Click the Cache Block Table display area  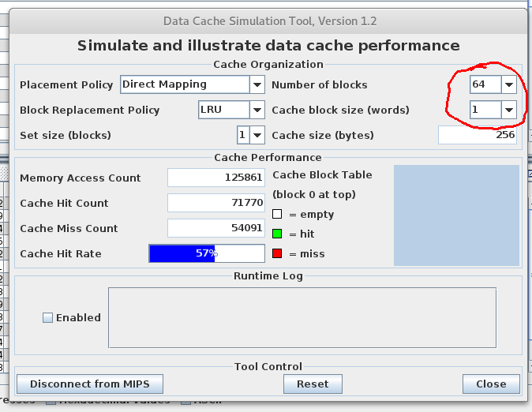coord(456,215)
